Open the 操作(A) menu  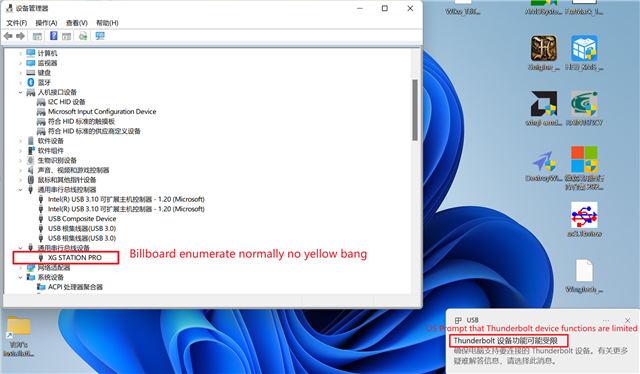click(x=46, y=23)
